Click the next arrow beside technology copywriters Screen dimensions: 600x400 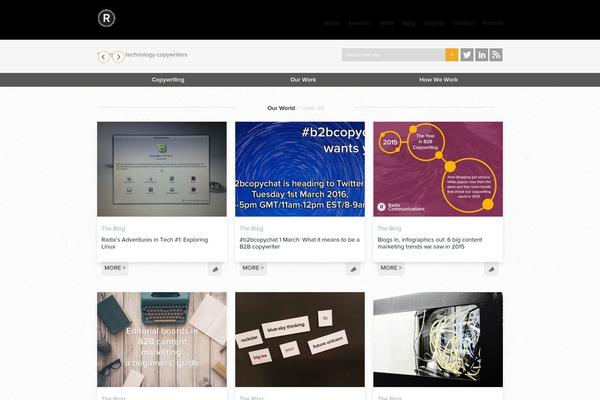pyautogui.click(x=118, y=57)
